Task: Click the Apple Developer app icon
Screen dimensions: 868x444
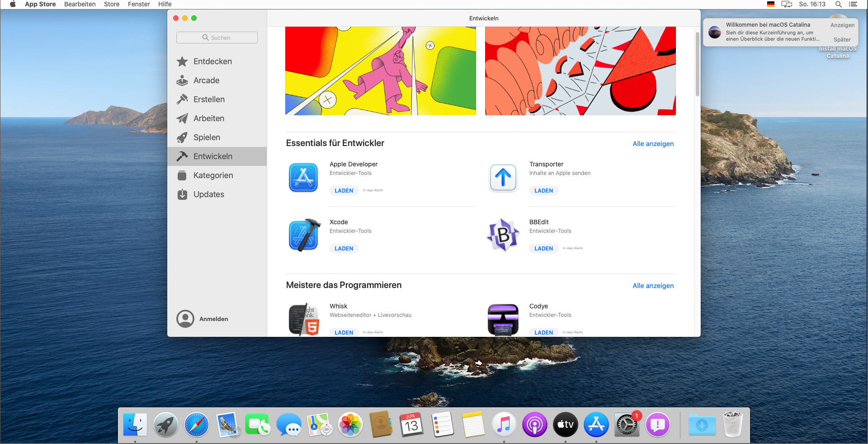Action: 304,177
